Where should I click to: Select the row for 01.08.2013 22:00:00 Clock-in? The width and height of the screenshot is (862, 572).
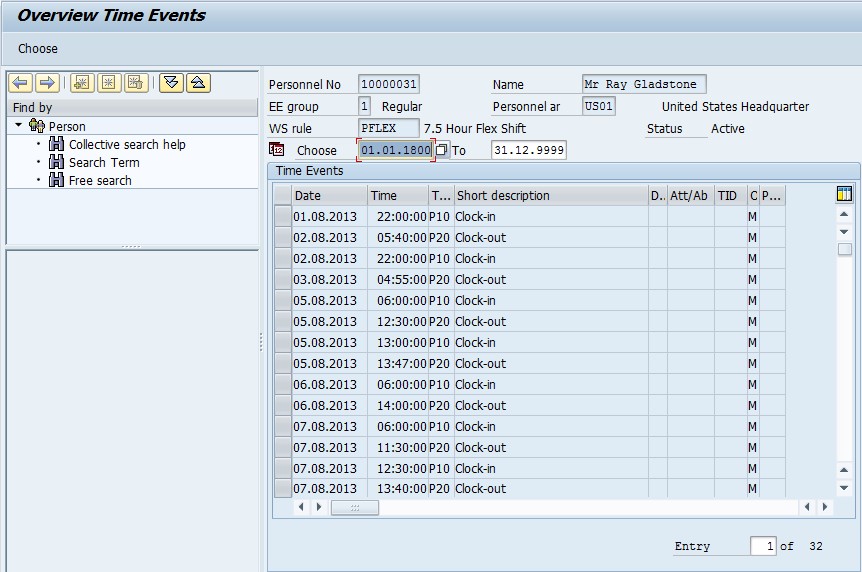283,216
